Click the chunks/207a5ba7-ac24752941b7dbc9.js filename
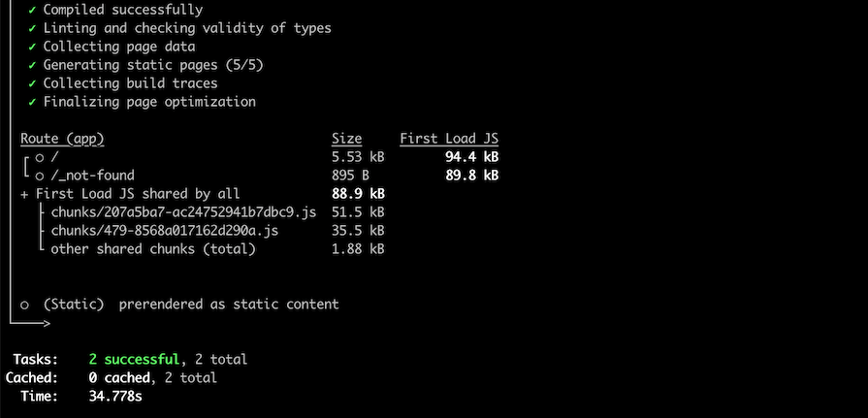The height and width of the screenshot is (418, 868). click(x=183, y=212)
